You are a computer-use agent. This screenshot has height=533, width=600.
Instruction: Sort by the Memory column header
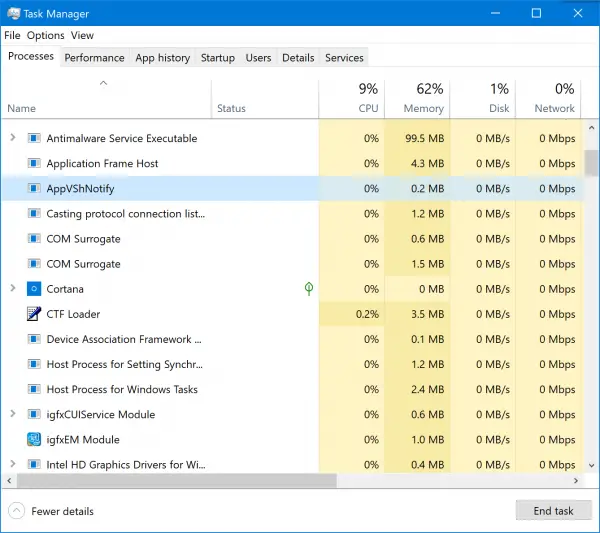417,99
